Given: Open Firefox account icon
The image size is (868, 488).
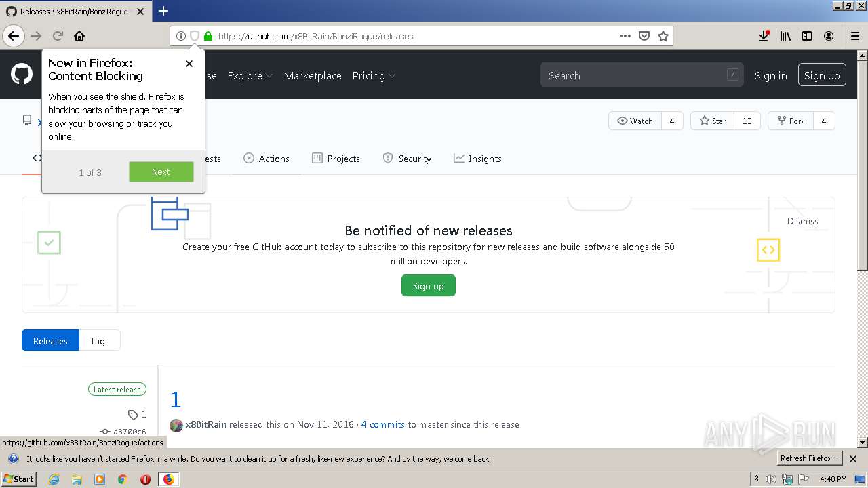Looking at the screenshot, I should tap(829, 36).
